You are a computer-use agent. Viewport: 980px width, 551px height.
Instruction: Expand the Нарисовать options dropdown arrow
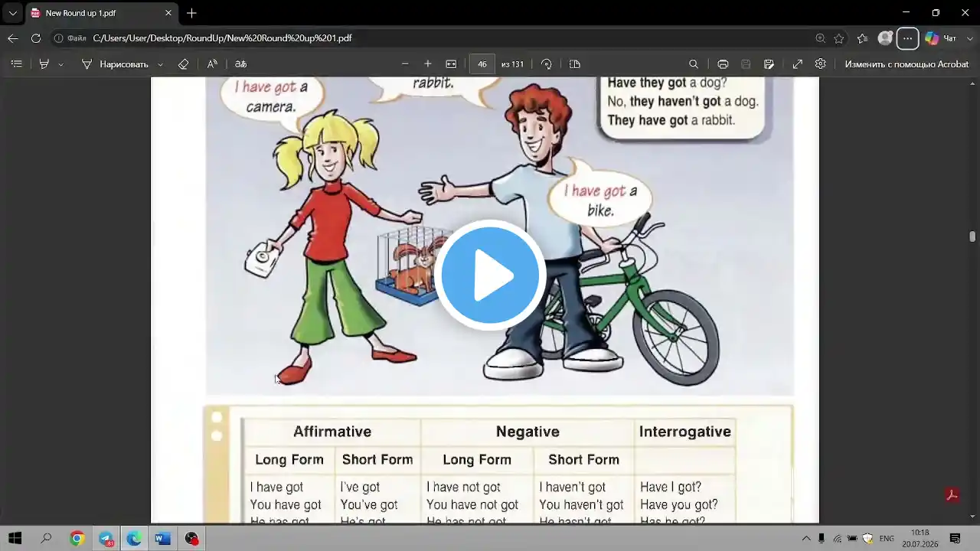(x=160, y=65)
